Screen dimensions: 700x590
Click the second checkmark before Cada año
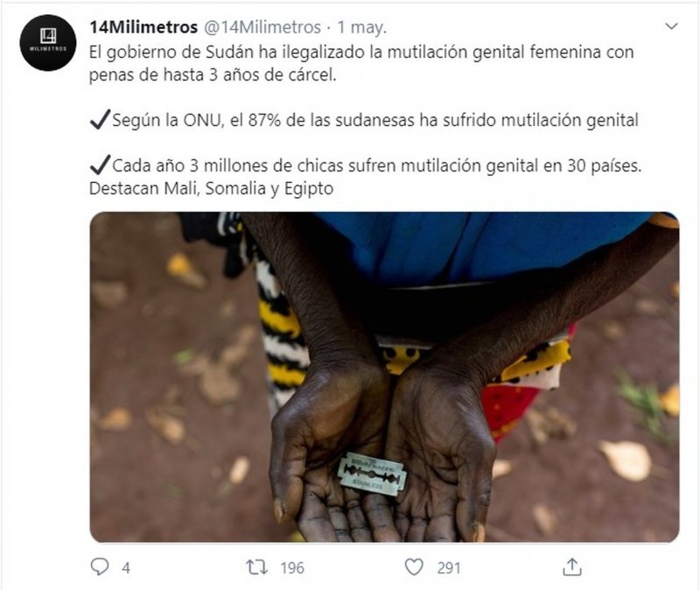[x=100, y=165]
